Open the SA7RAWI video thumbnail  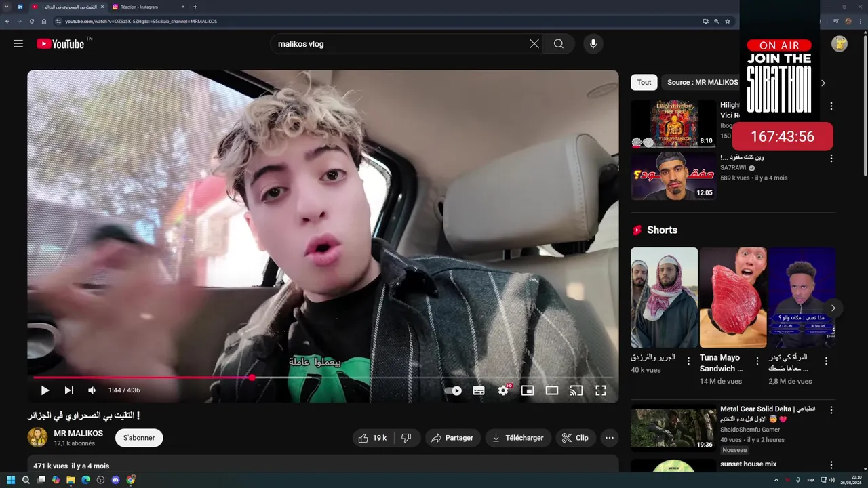click(x=673, y=176)
